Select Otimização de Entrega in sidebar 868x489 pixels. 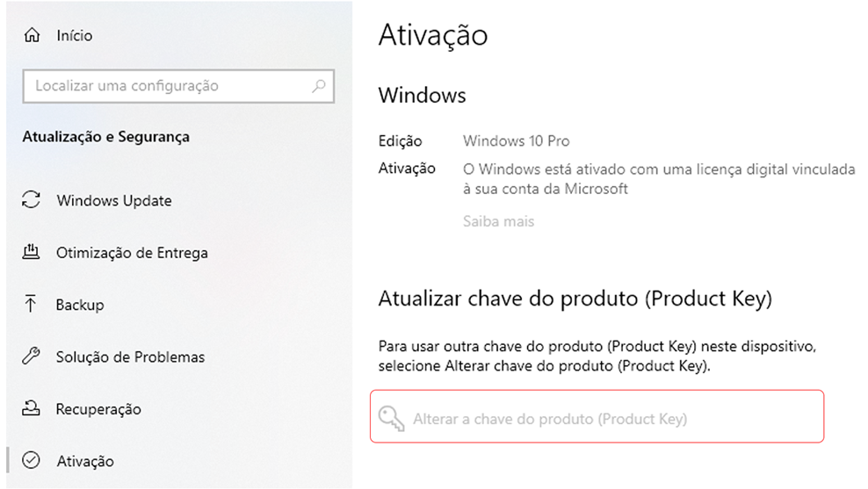[132, 253]
